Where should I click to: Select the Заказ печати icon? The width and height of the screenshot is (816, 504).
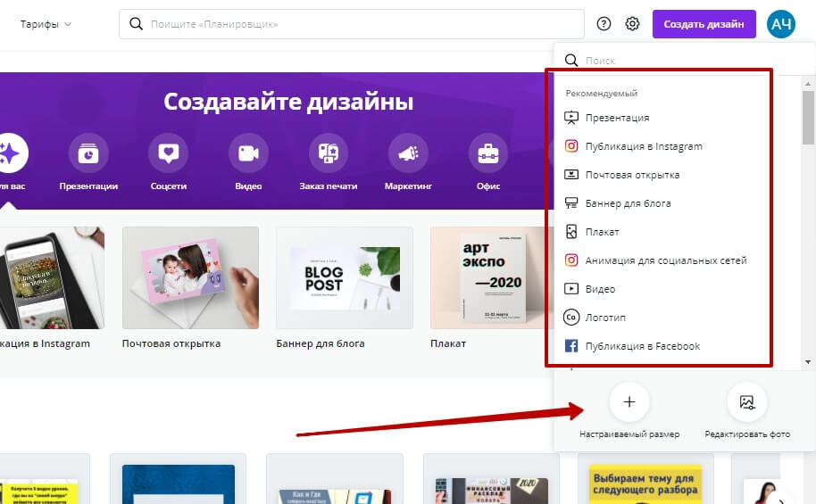[329, 153]
